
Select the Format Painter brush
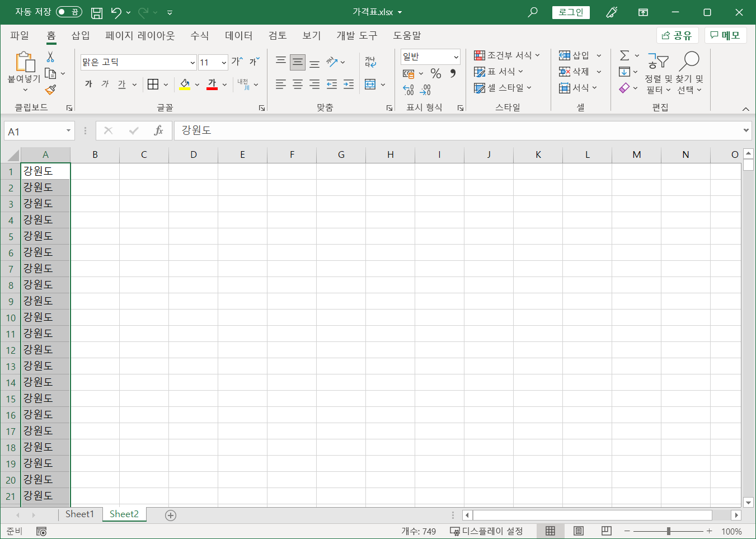(x=50, y=90)
